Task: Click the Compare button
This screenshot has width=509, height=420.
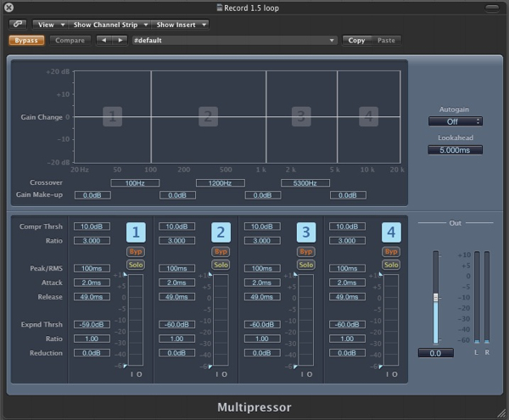Action: (70, 41)
